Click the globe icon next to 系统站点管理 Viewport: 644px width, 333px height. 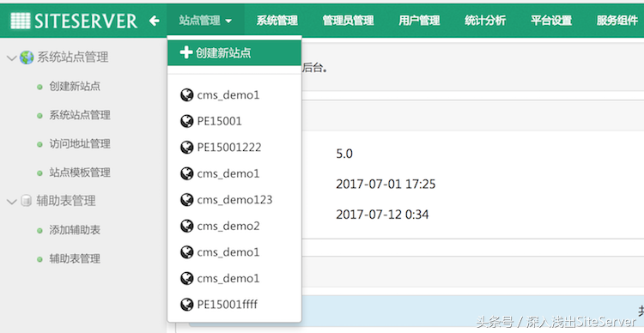tap(27, 58)
